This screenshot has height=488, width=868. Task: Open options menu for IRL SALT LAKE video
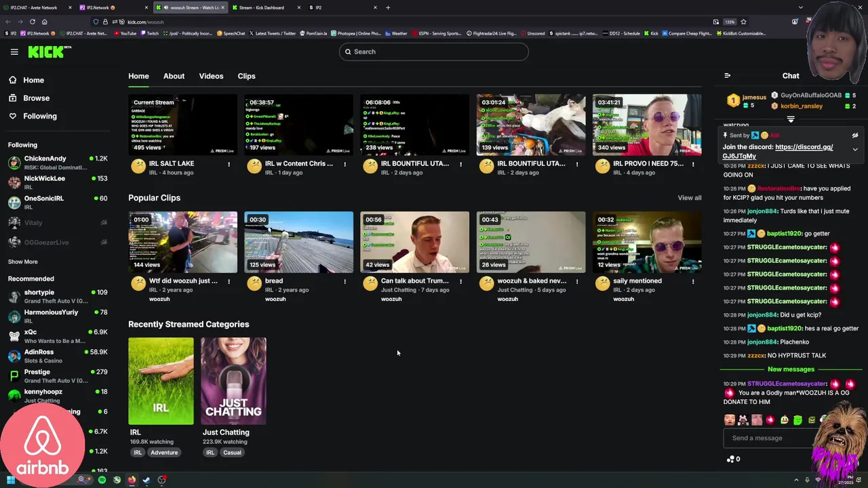click(x=229, y=164)
